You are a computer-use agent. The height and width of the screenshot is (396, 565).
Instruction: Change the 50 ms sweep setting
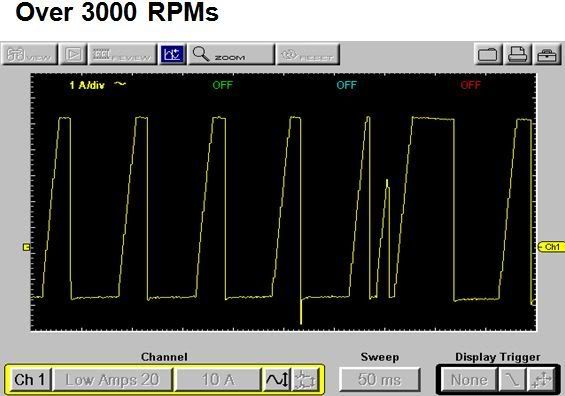(x=379, y=379)
